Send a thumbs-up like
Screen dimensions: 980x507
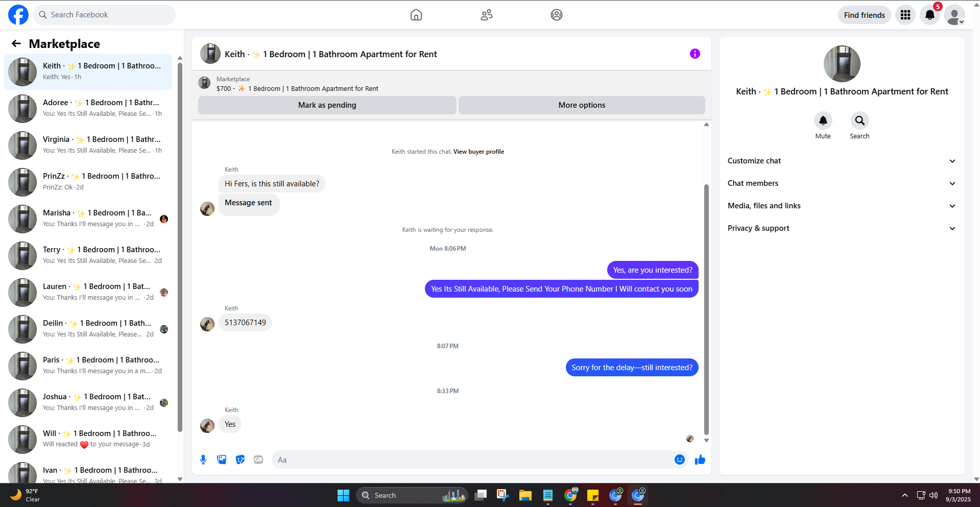[x=700, y=460]
